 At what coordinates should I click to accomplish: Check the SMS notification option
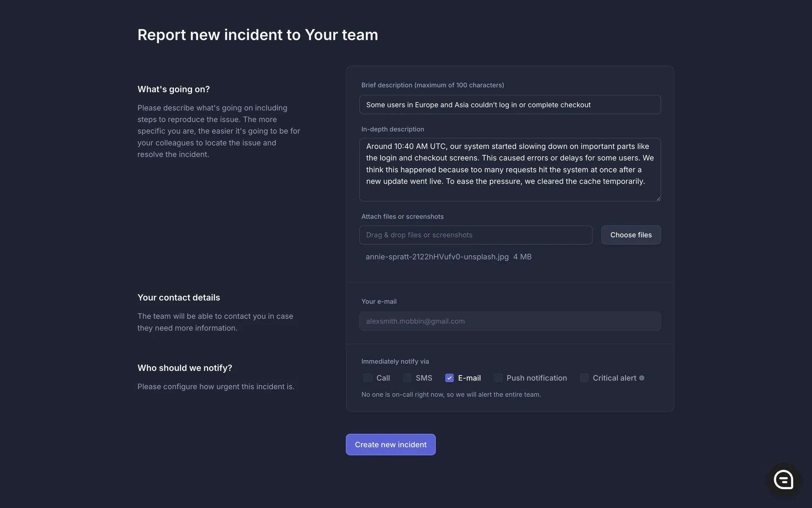(407, 378)
